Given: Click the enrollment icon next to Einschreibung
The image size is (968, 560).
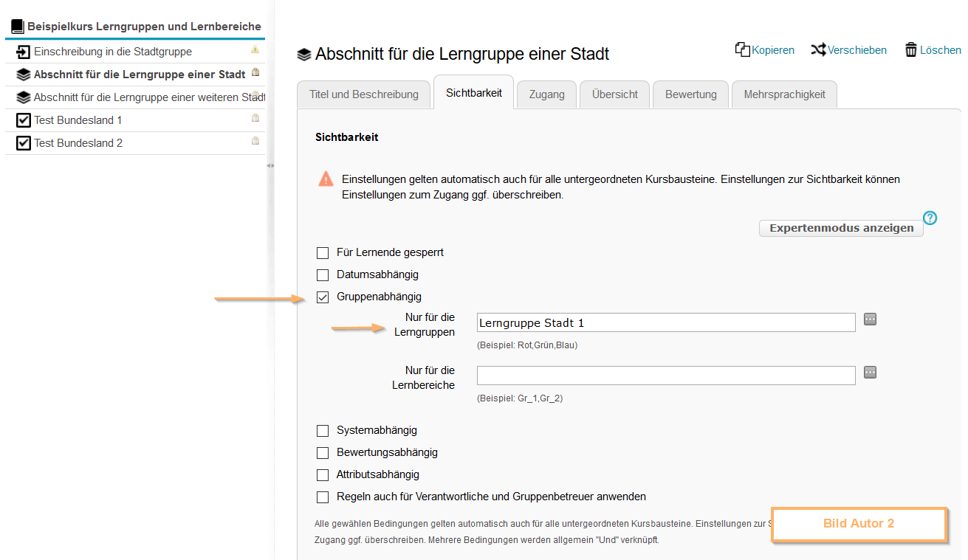Looking at the screenshot, I should tap(23, 52).
